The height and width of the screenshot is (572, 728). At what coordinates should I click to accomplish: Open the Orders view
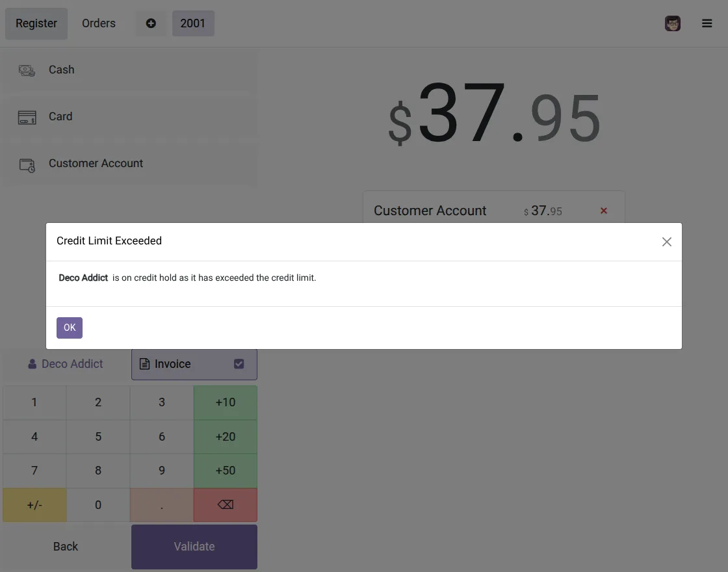[x=98, y=23]
